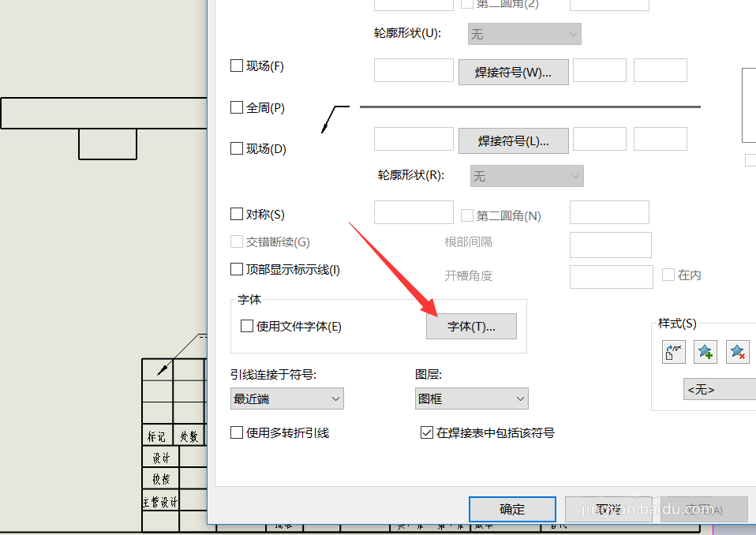Toggle the 全周(P) checkbox
756x535 pixels.
(x=236, y=107)
